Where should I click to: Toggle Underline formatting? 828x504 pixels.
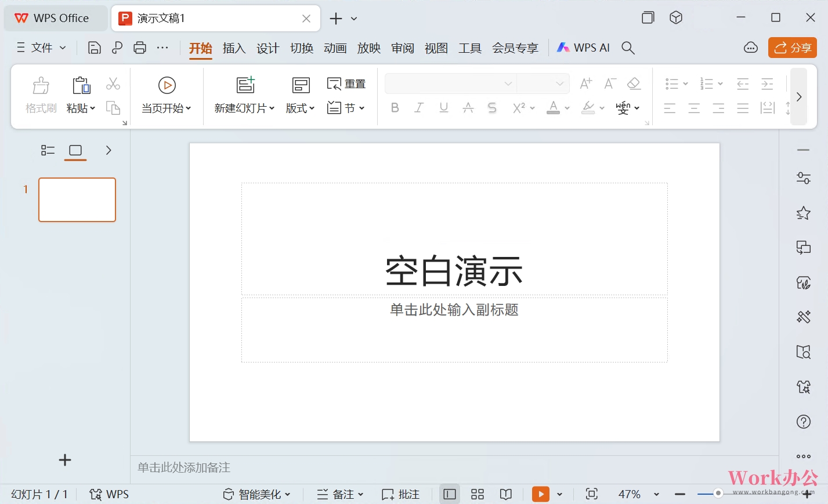[x=444, y=107]
